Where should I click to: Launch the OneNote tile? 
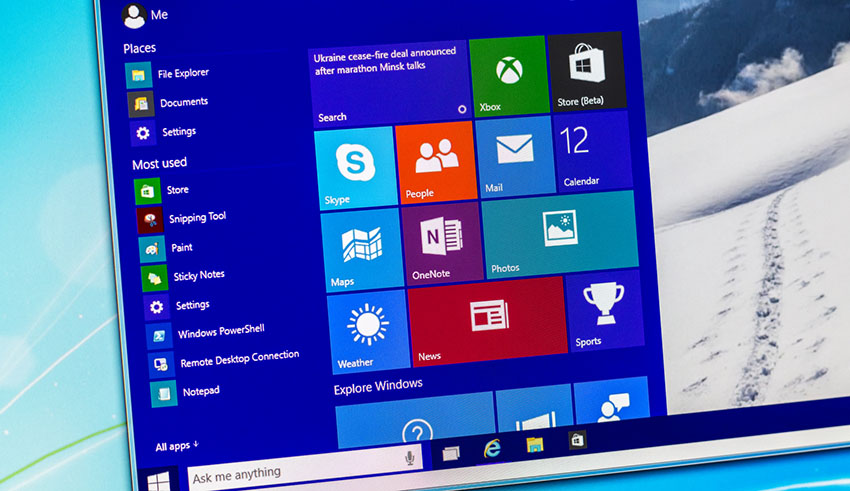point(442,244)
